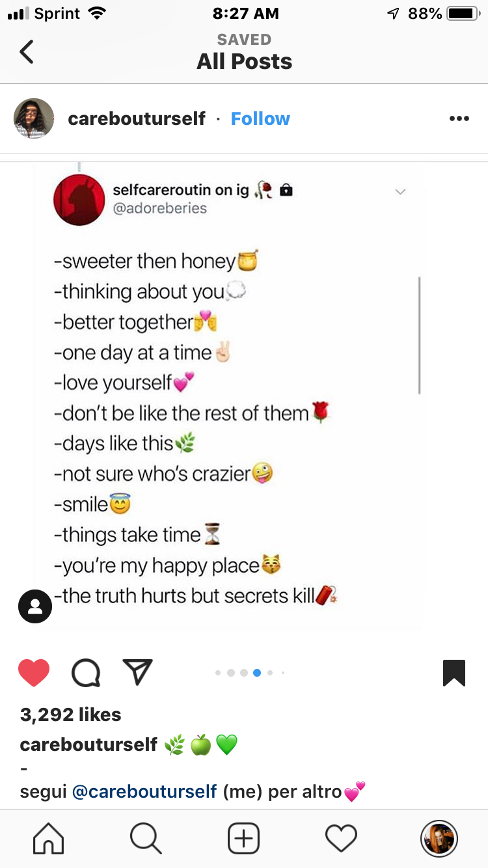Viewport: 488px width, 868px height.
Task: Open carebouturself profile from header username
Action: (137, 119)
